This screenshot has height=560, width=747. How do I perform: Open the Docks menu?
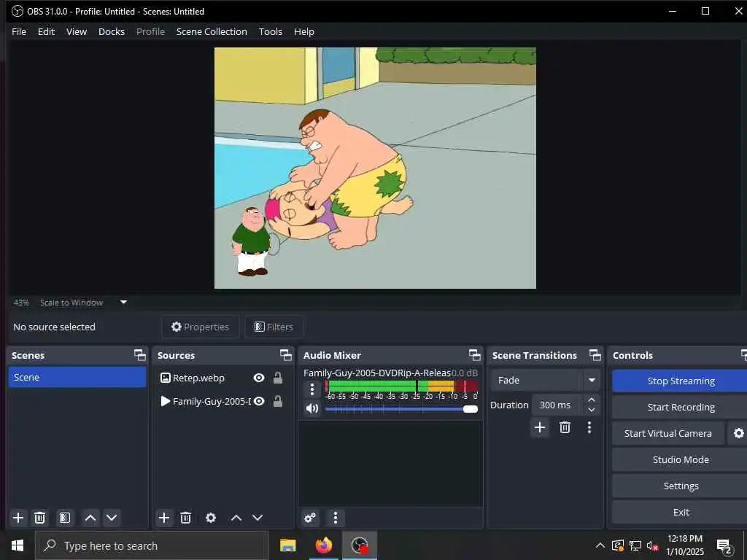click(x=112, y=31)
